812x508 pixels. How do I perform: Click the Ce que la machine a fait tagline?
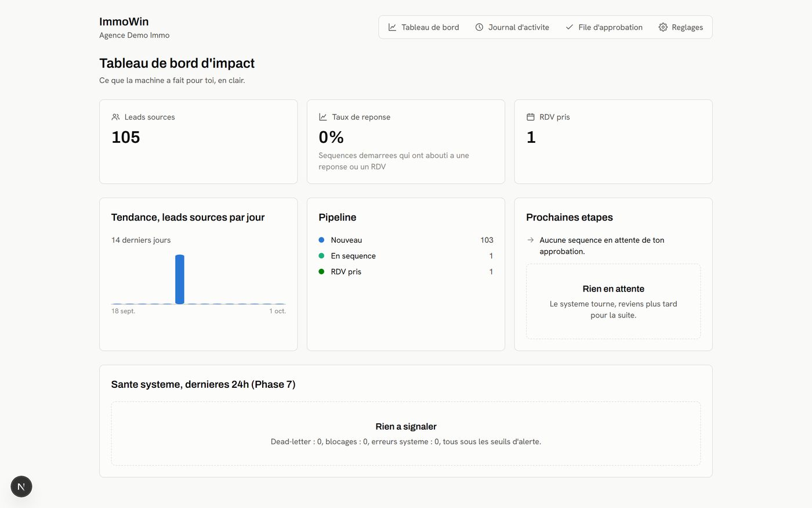(172, 80)
